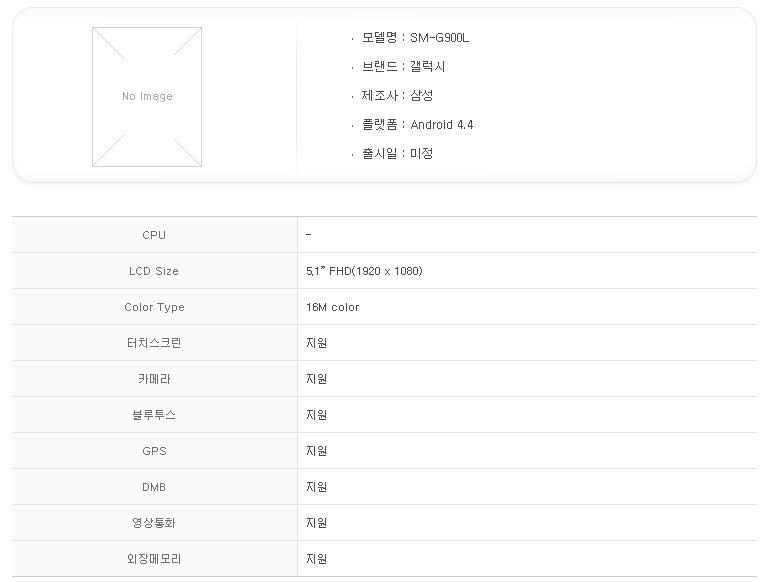Click 지원 value in DMB row
This screenshot has height=582, width=765.
click(x=316, y=487)
